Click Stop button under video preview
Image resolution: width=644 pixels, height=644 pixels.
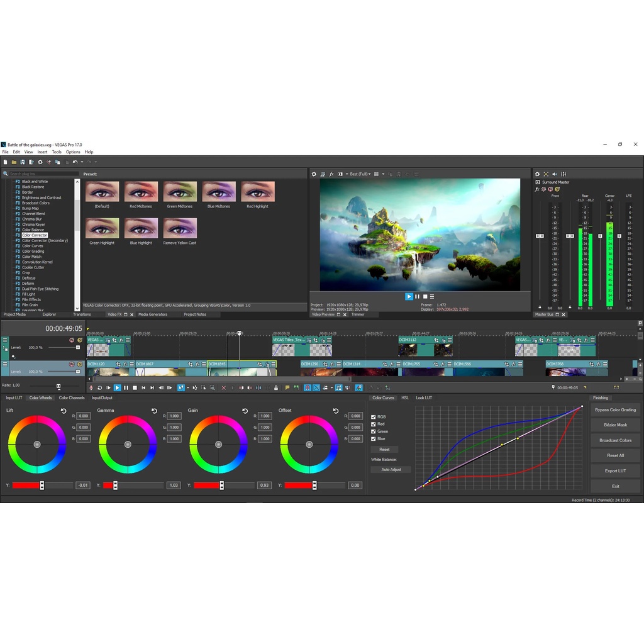425,296
